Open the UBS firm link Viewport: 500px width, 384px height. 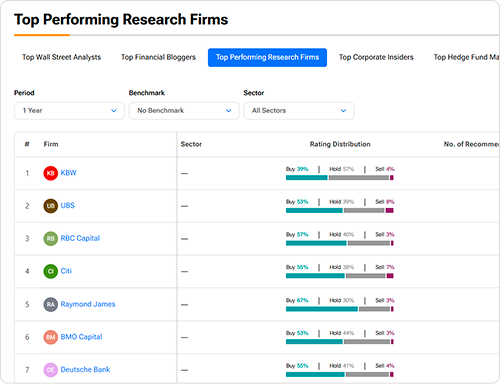(68, 205)
